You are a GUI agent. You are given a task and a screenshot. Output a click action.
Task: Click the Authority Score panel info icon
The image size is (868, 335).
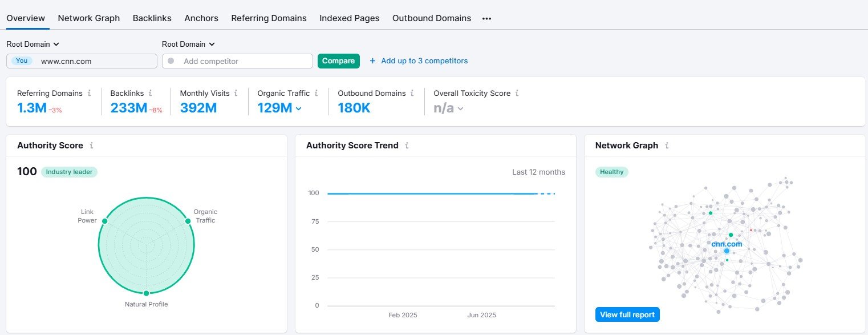point(93,146)
